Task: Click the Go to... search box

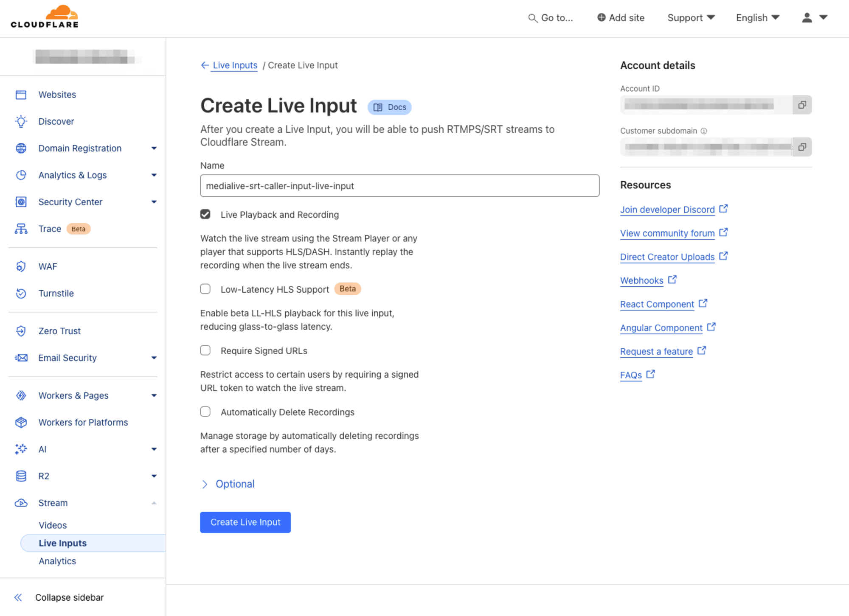Action: point(551,18)
